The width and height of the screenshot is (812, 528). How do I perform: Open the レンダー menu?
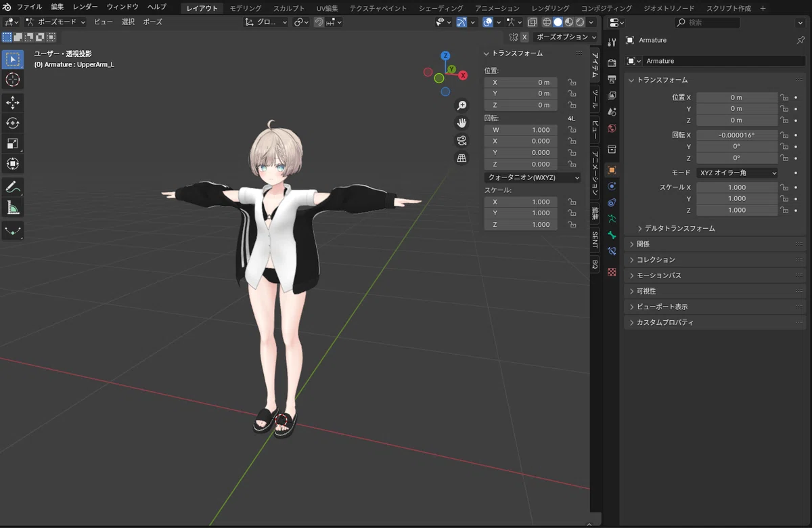pos(85,7)
